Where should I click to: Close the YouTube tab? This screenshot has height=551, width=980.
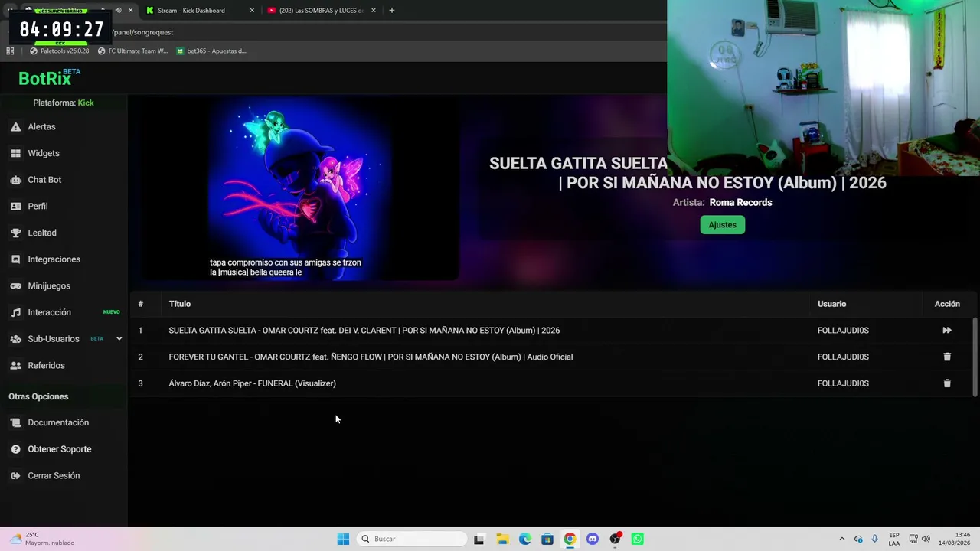point(374,11)
